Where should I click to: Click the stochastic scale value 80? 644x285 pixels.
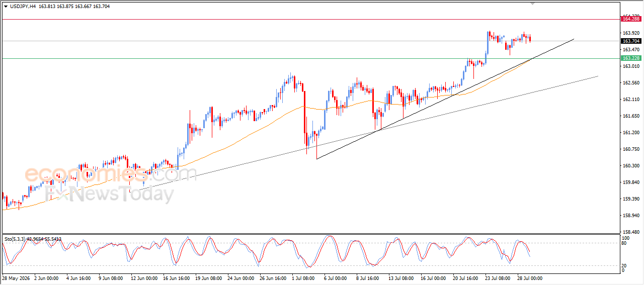(625, 243)
